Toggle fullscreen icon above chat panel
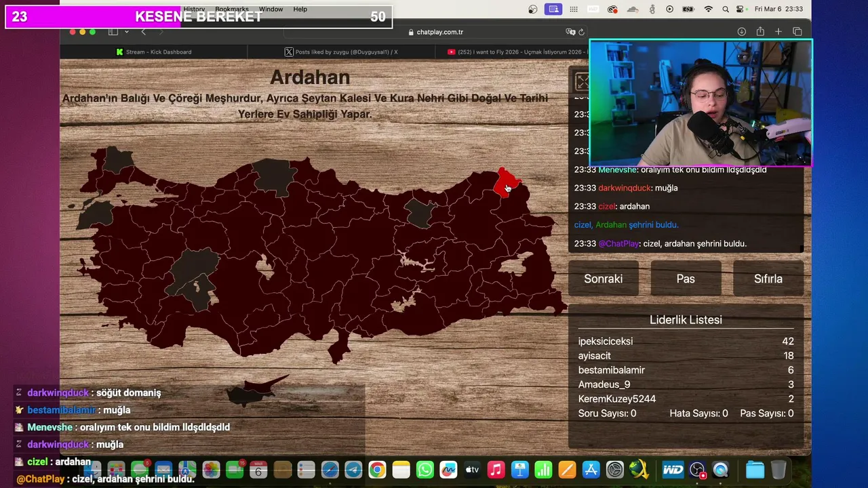The image size is (868, 488). (x=582, y=82)
